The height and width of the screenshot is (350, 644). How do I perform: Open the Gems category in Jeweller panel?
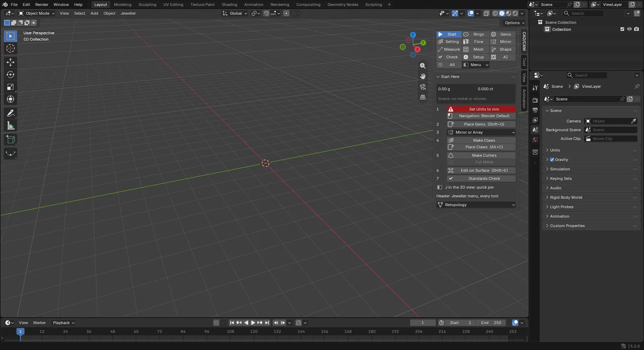[x=502, y=34]
